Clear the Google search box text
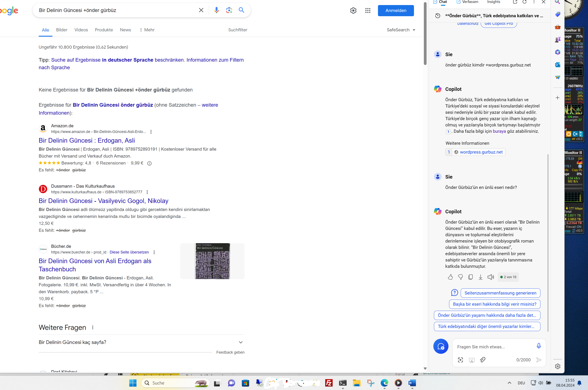The image size is (588, 390). click(x=201, y=10)
